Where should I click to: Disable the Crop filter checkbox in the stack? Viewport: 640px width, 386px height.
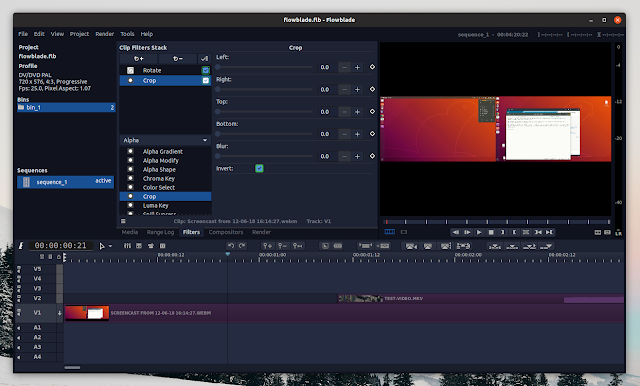[x=206, y=80]
